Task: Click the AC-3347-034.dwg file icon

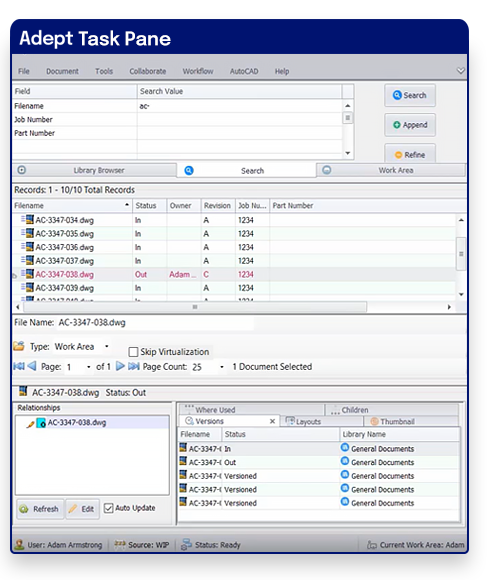Action: (x=30, y=219)
